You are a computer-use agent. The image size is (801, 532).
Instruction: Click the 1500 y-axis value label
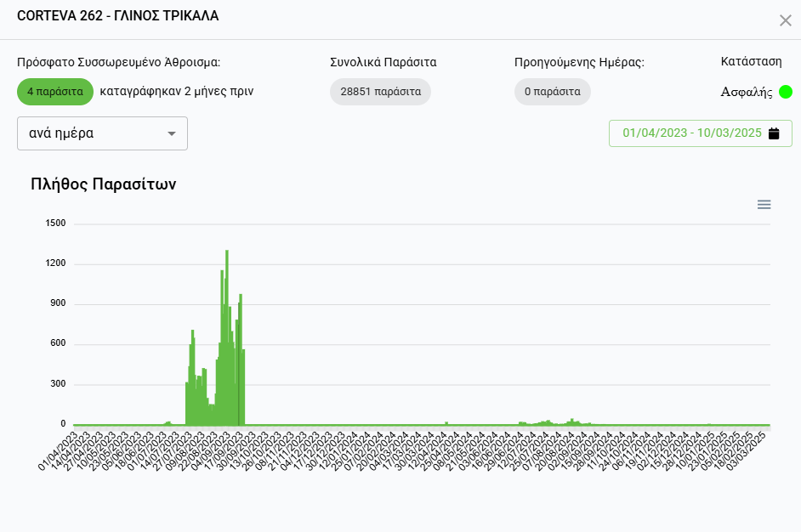coord(57,224)
